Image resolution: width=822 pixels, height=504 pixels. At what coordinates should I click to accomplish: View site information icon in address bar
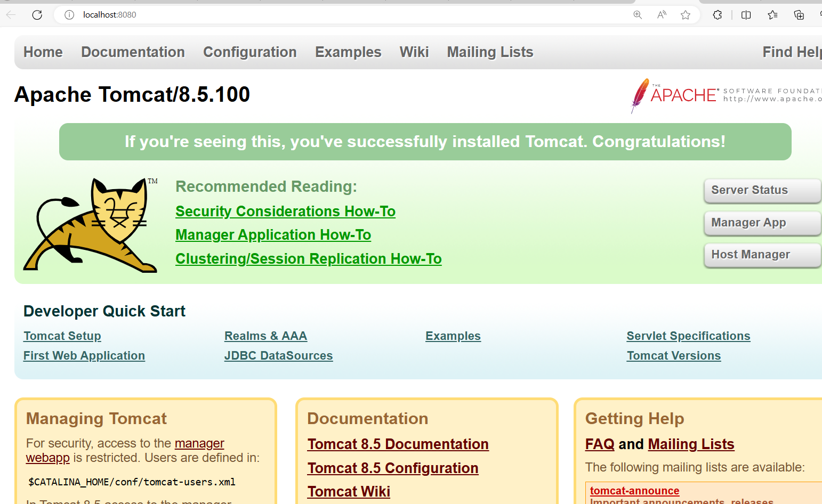69,15
